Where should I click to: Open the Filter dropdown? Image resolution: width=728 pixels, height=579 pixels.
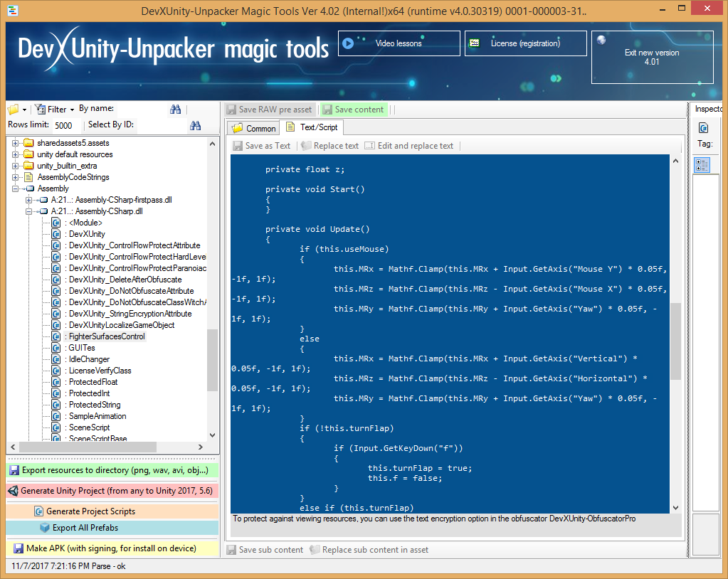coord(56,109)
